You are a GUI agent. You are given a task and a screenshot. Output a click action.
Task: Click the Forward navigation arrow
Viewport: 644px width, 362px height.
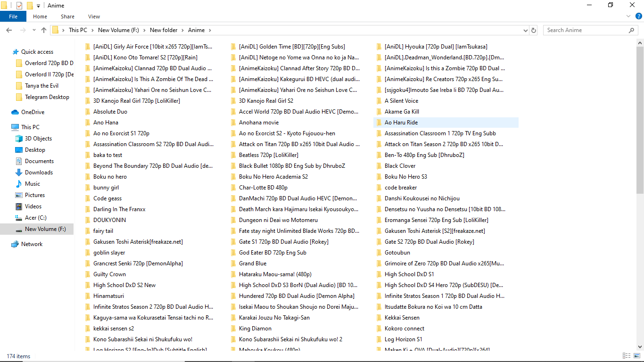tap(23, 30)
